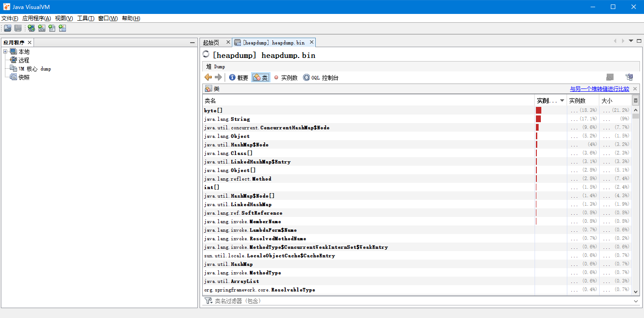644x318 pixels.
Task: Maximize the editor window area
Action: coord(639,40)
